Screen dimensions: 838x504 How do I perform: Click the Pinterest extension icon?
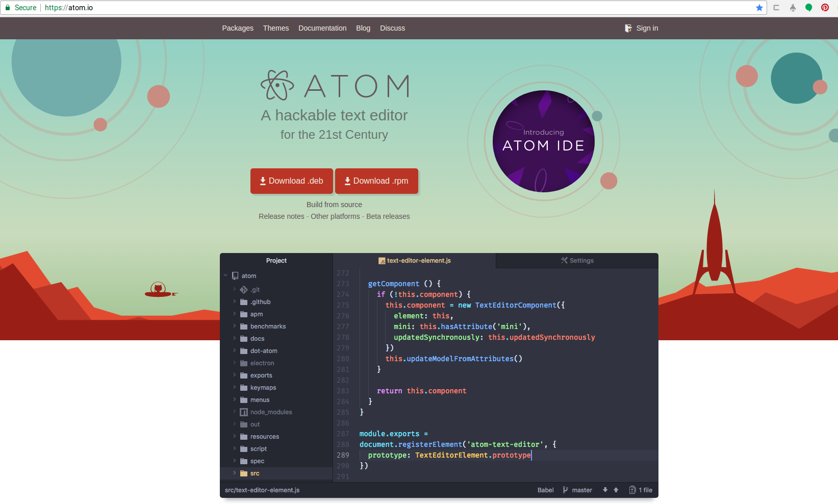click(825, 8)
